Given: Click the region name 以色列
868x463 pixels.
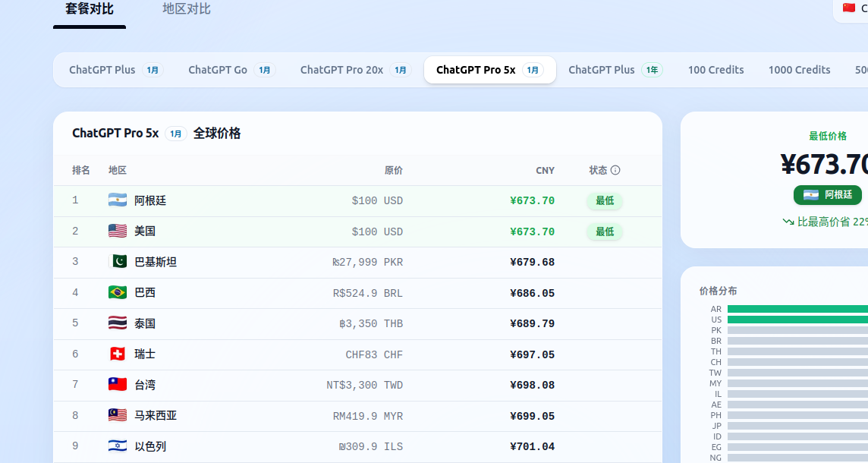Looking at the screenshot, I should click(150, 446).
